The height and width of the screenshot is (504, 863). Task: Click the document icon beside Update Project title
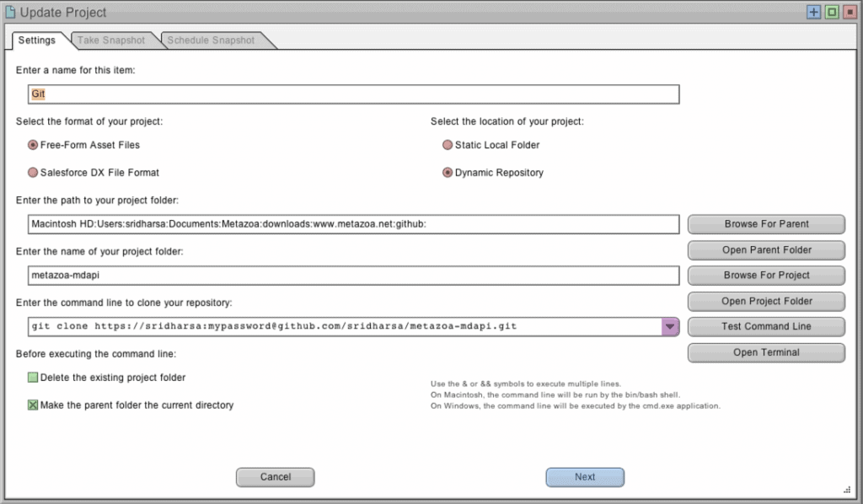pos(10,12)
